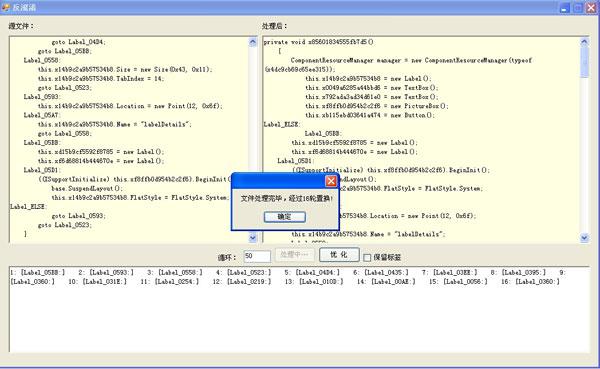Click source code pane down scroll arrow

coord(253,238)
